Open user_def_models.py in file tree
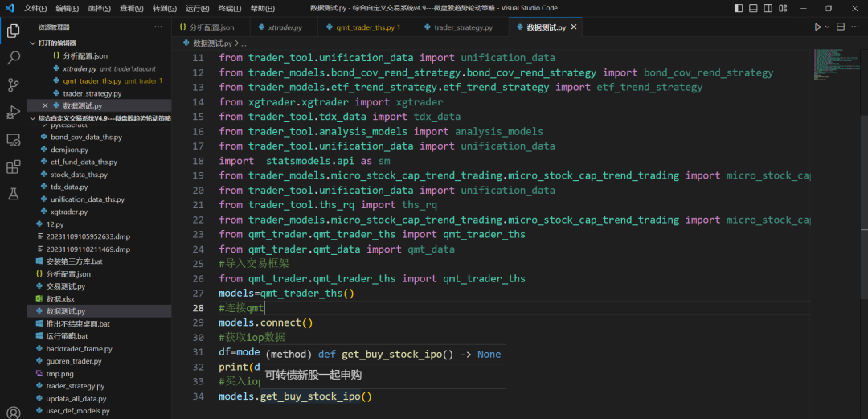868x419 pixels. pyautogui.click(x=99, y=411)
